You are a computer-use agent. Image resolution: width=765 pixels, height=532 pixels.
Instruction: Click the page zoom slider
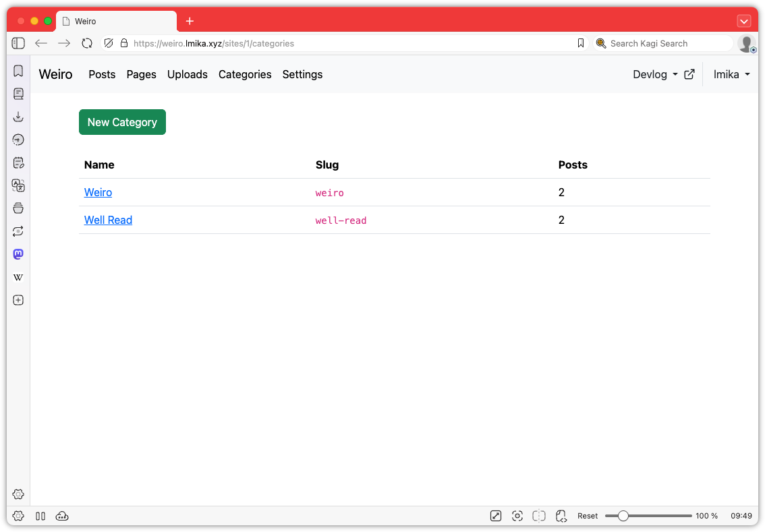click(x=648, y=516)
